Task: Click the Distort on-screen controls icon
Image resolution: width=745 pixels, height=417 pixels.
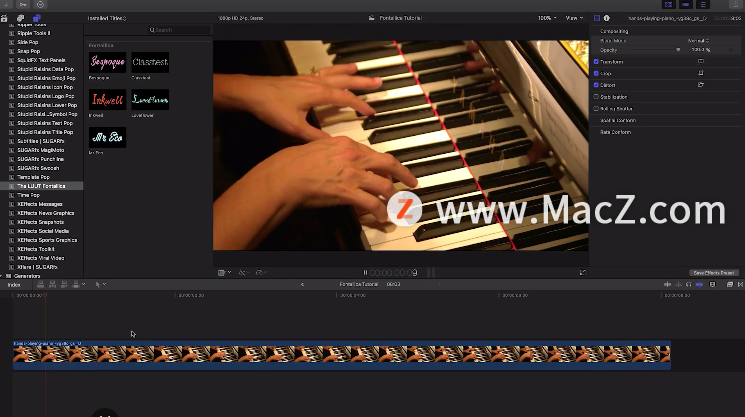Action: tap(701, 85)
